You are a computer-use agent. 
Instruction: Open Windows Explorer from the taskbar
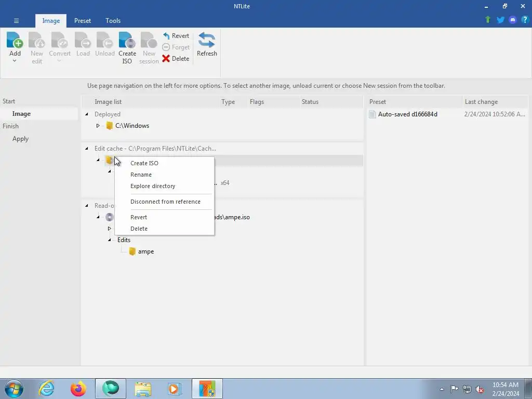pos(143,389)
